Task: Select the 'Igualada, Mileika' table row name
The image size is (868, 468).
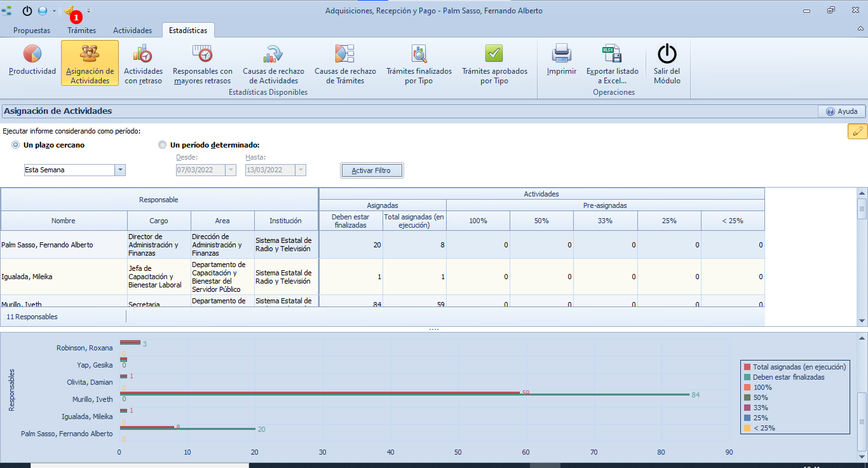Action: 27,277
